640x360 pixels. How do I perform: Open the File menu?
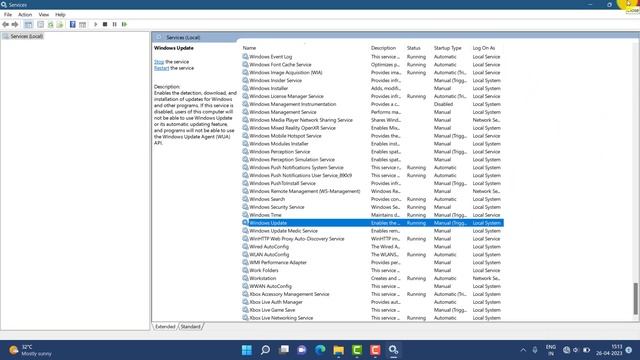pyautogui.click(x=8, y=15)
